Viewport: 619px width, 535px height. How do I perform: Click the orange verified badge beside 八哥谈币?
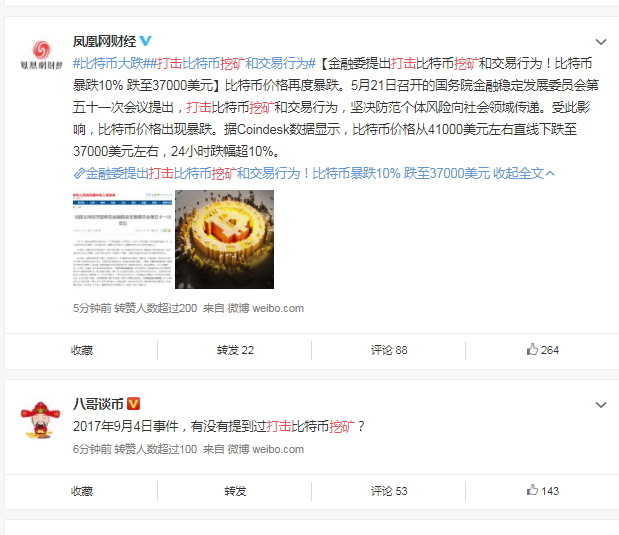(133, 404)
